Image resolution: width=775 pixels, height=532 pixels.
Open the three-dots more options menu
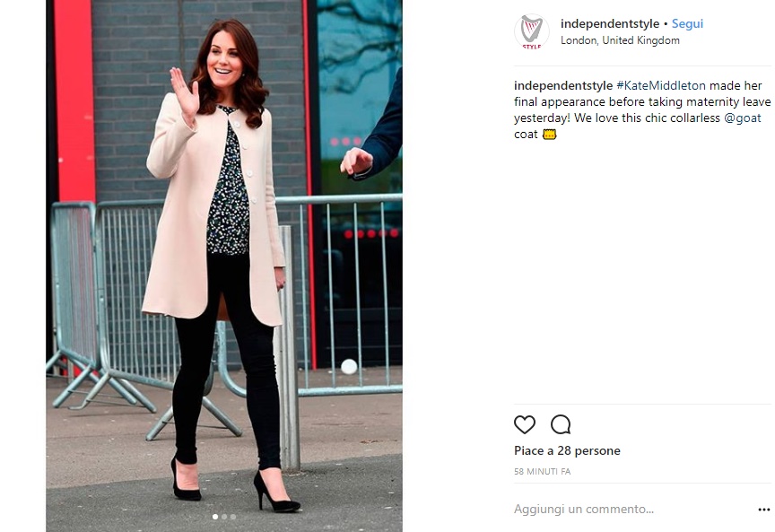point(763,510)
